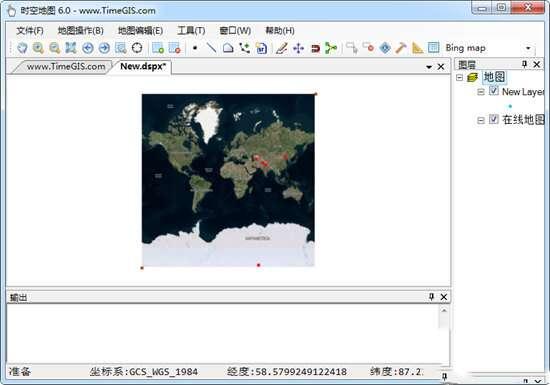The image size is (550, 385).
Task: Open the 地图编辑(E) menu
Action: point(140,31)
